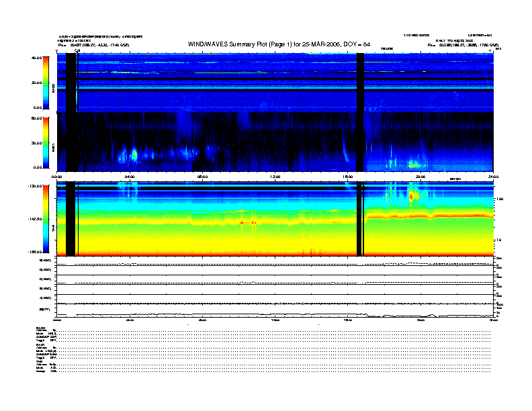Click the red plasma line after 17:00 in TNR
This screenshot has width=532, height=411.
[x=429, y=216]
